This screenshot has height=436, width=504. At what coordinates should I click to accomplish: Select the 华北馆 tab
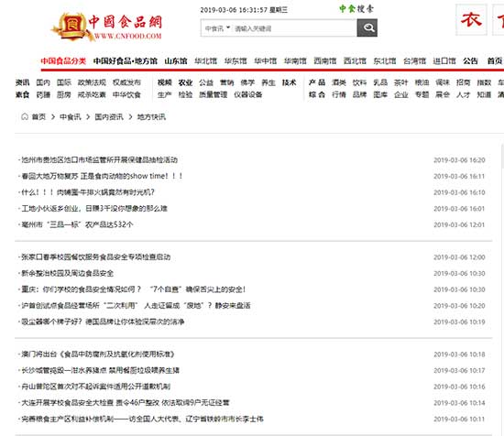coord(205,61)
